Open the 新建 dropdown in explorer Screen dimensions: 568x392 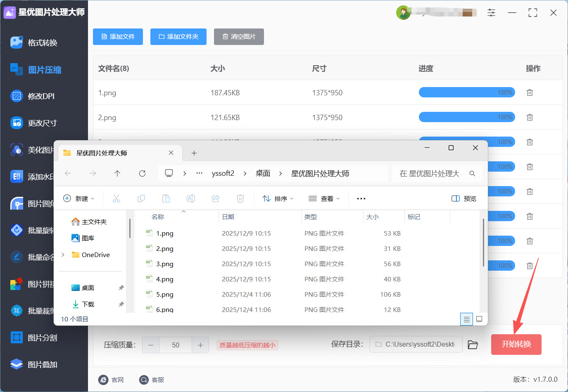click(x=78, y=198)
